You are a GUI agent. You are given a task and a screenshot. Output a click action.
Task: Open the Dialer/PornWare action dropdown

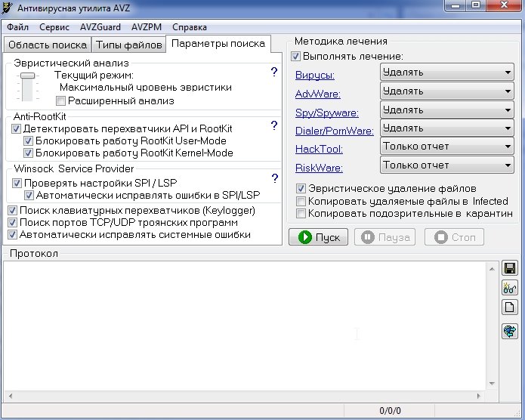click(x=446, y=128)
